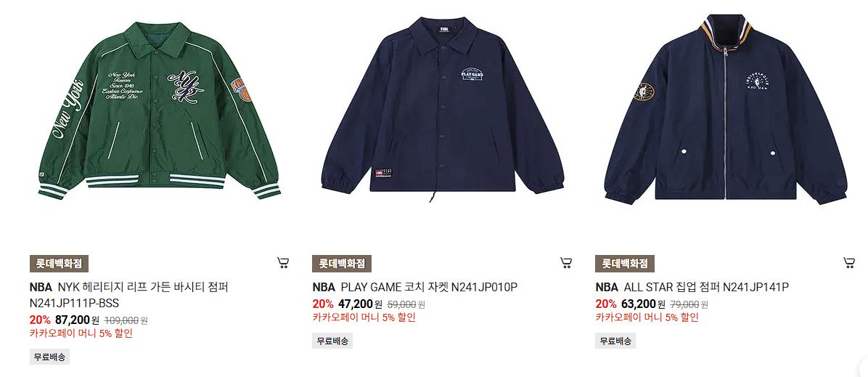Open PLAY GAME 코치 자켓 N241JP010P title
This screenshot has height=377, width=868.
click(x=414, y=287)
